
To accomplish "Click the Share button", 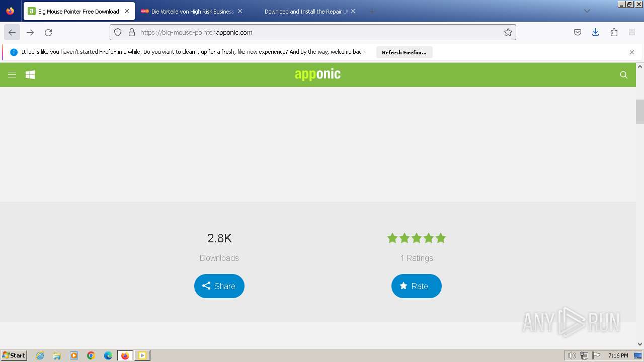I will [219, 286].
